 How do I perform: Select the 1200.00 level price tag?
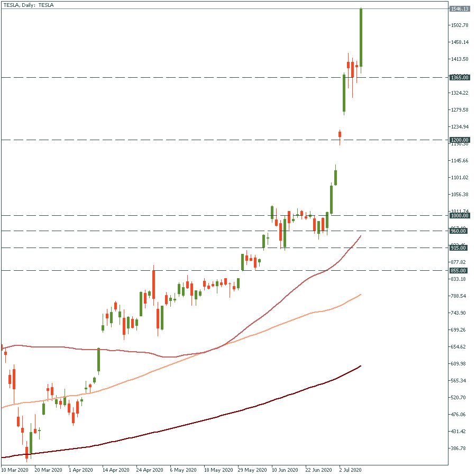tap(459, 140)
